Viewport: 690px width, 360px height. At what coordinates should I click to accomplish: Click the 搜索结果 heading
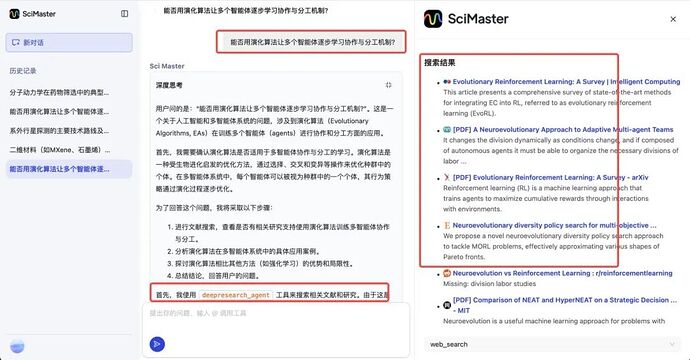(440, 62)
